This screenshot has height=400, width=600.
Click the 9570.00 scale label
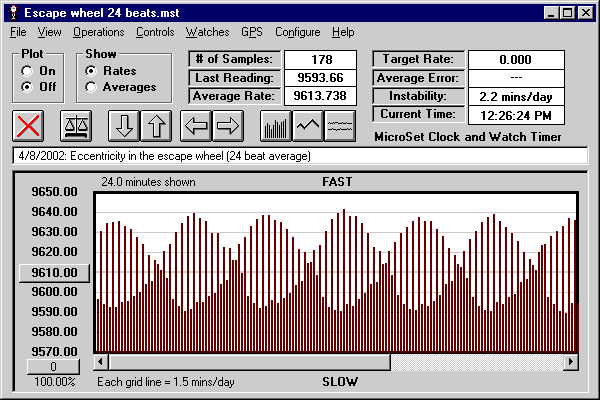pyautogui.click(x=54, y=351)
